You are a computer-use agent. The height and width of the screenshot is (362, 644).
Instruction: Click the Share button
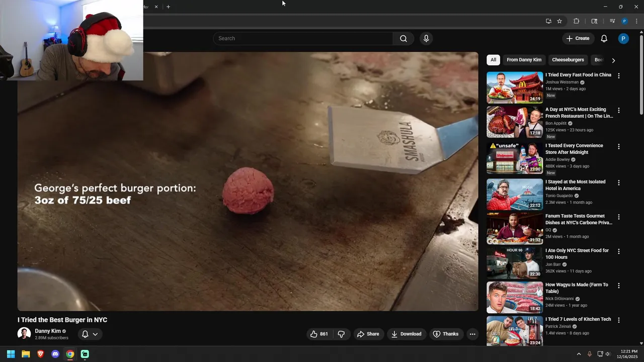368,334
